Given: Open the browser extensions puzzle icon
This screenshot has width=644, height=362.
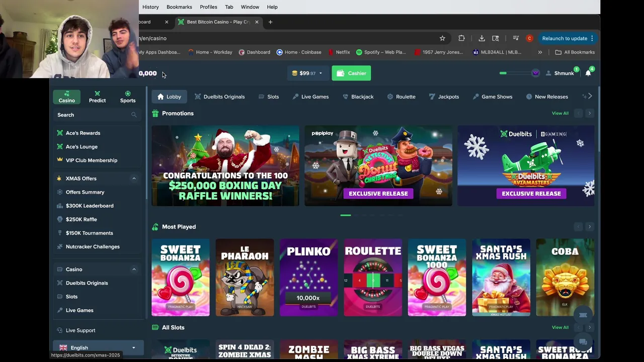Looking at the screenshot, I should (461, 38).
